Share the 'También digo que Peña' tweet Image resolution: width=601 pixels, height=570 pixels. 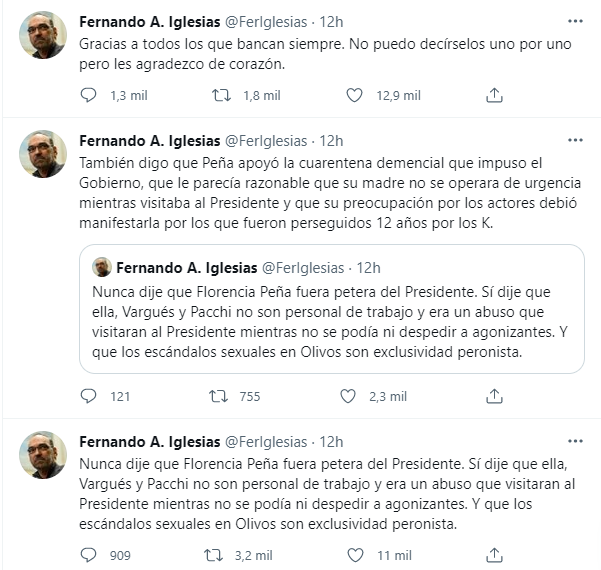[494, 396]
